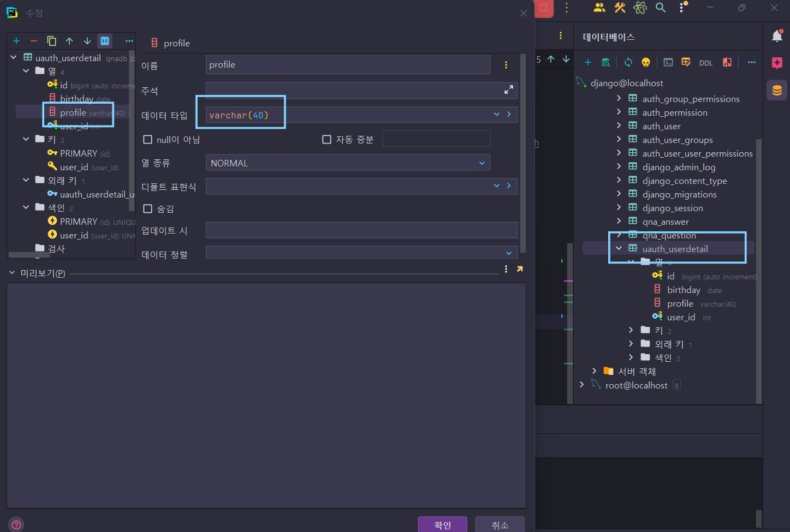Image resolution: width=790 pixels, height=532 pixels.
Task: Refresh the database tree
Action: (x=628, y=62)
